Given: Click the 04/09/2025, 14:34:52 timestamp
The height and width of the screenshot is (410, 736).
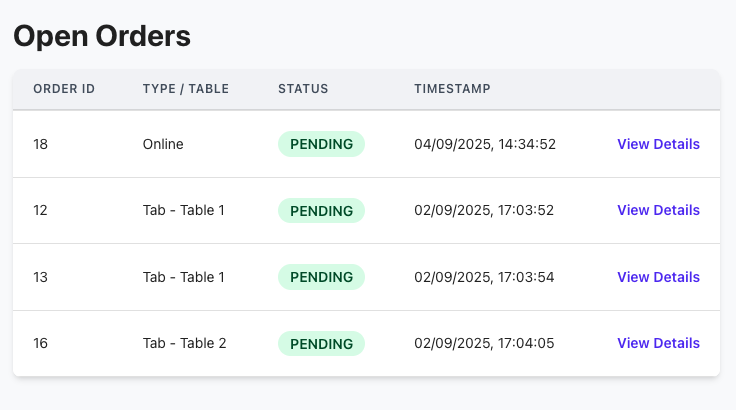Looking at the screenshot, I should tap(484, 144).
